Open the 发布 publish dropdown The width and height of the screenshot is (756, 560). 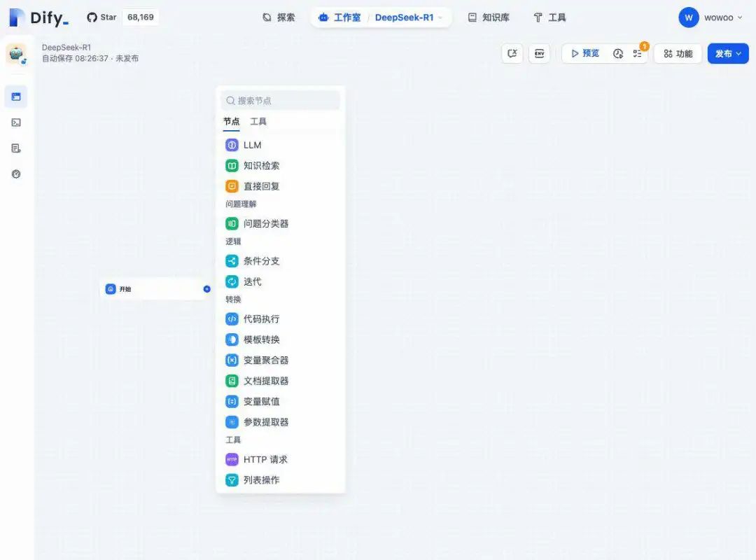pos(728,53)
